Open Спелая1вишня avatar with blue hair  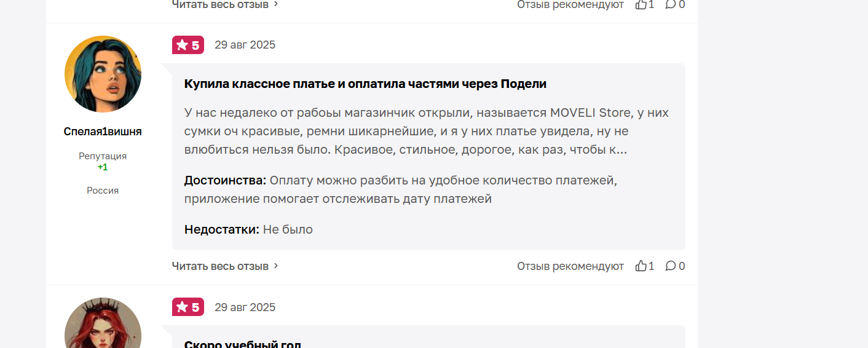(103, 74)
